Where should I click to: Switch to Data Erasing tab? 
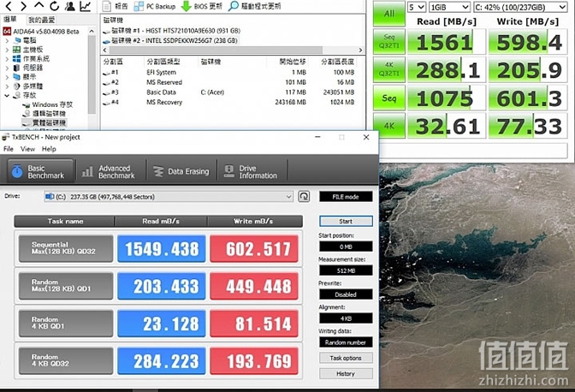click(181, 172)
